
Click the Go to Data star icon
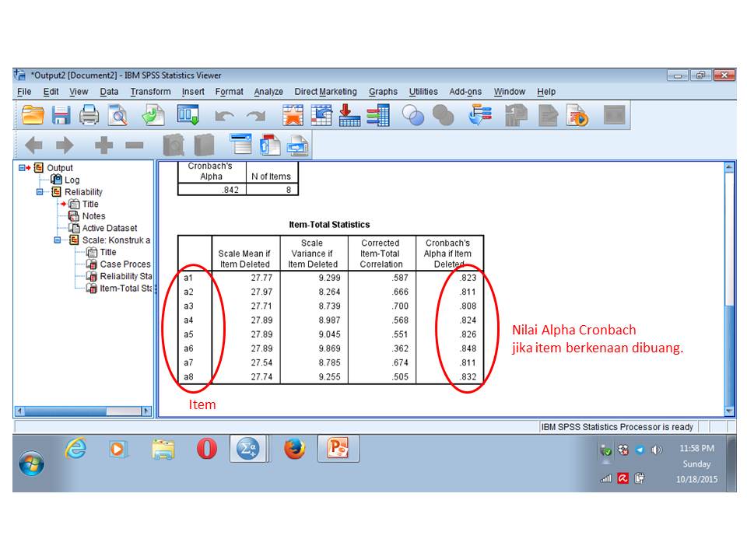pyautogui.click(x=293, y=115)
